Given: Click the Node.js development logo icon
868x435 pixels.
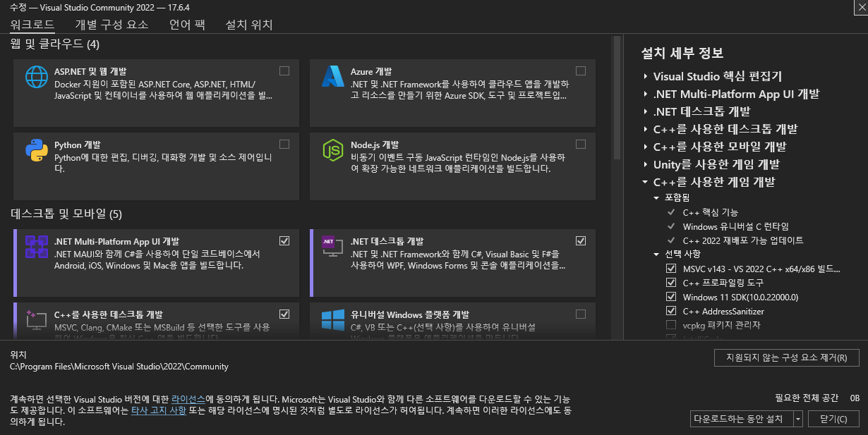Looking at the screenshot, I should click(x=332, y=150).
